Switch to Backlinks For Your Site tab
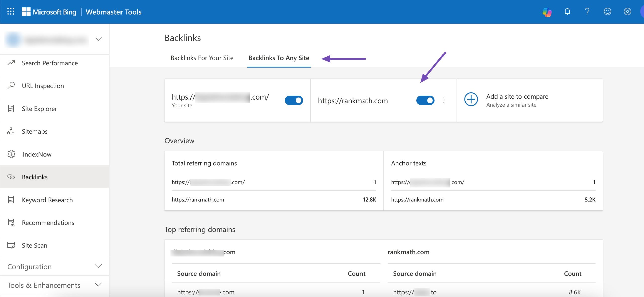Viewport: 644px width, 297px height. click(x=202, y=58)
